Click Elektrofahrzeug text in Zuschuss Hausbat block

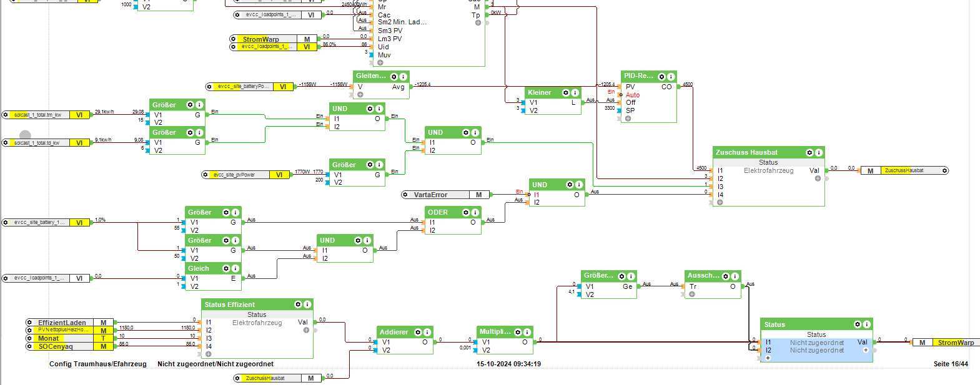[x=768, y=170]
